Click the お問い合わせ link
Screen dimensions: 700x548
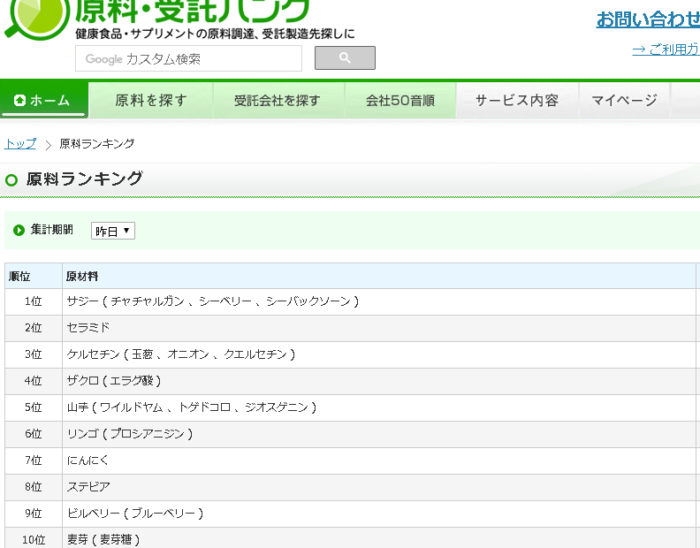point(647,19)
